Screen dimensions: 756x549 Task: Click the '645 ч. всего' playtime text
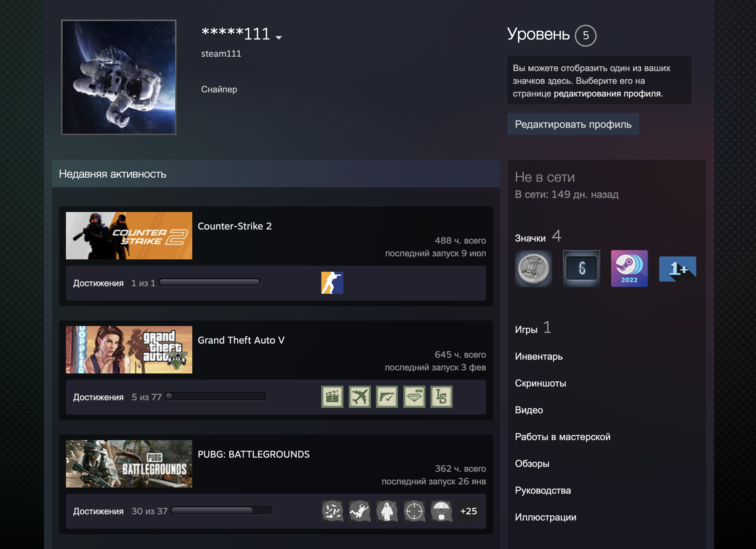click(x=460, y=355)
